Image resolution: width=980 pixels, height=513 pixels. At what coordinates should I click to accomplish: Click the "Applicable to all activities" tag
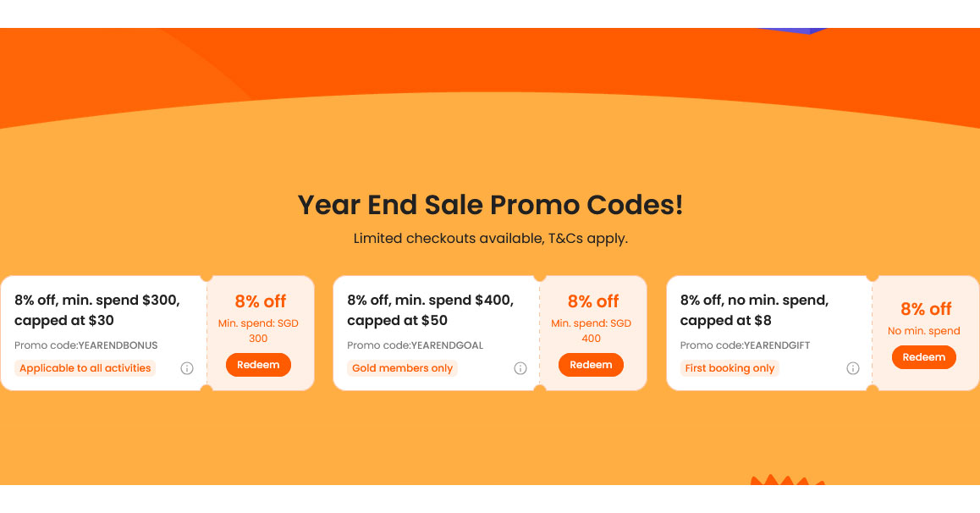tap(85, 368)
